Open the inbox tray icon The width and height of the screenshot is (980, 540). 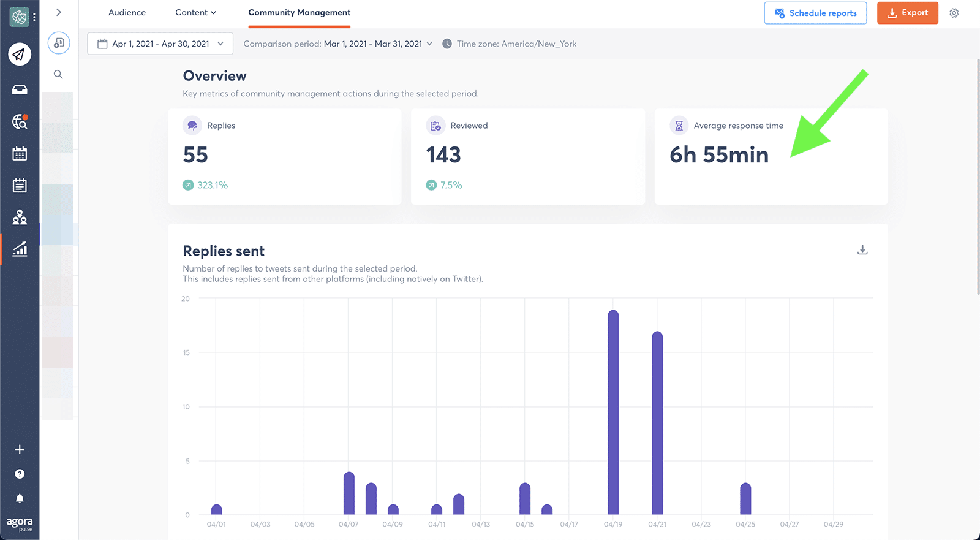click(x=20, y=89)
